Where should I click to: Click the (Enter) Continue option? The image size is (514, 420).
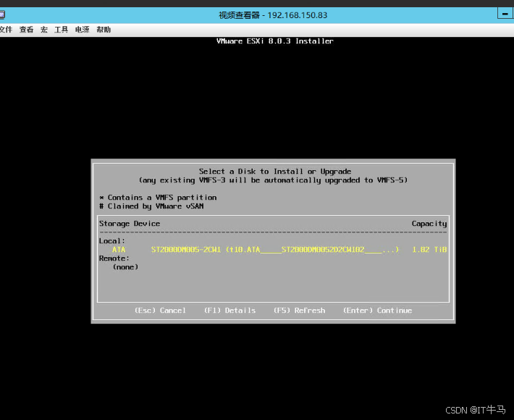pos(377,311)
